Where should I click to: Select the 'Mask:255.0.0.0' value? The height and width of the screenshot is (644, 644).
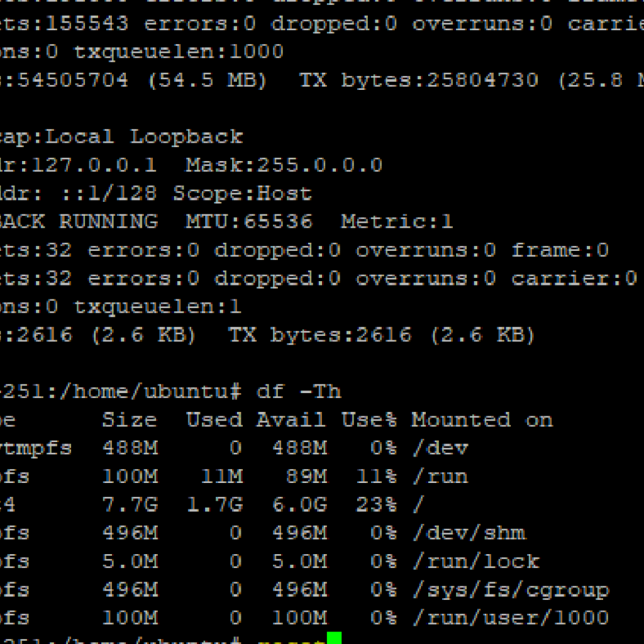pos(284,165)
